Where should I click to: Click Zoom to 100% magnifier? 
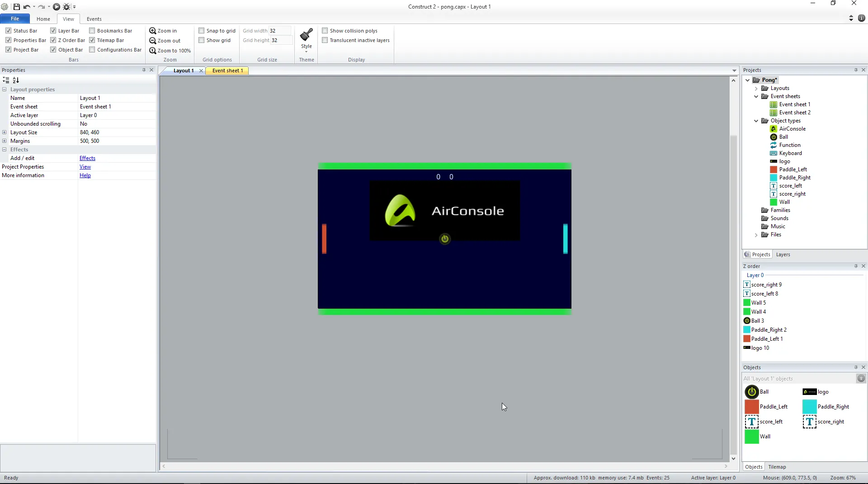[153, 51]
